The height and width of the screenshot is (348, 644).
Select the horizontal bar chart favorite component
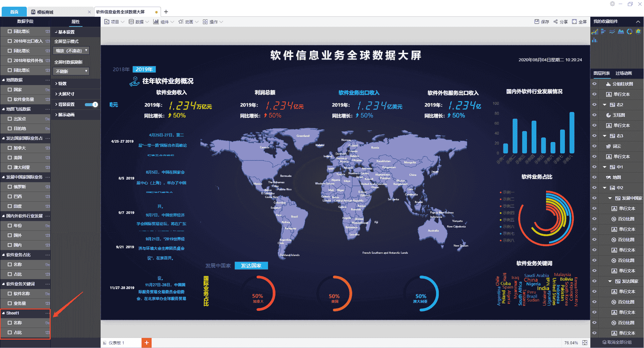point(603,31)
